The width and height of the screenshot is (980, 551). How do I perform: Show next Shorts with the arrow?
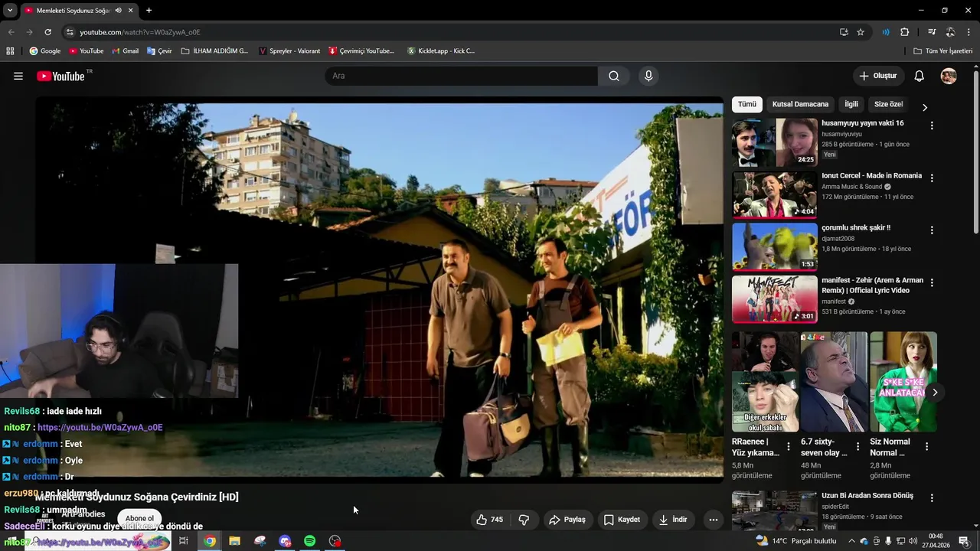[x=935, y=393]
